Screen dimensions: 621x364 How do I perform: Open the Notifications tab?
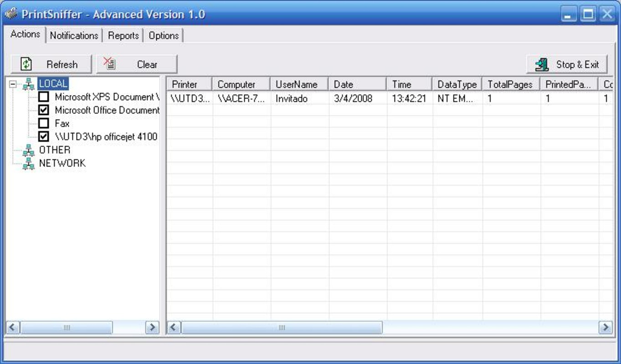click(x=74, y=35)
